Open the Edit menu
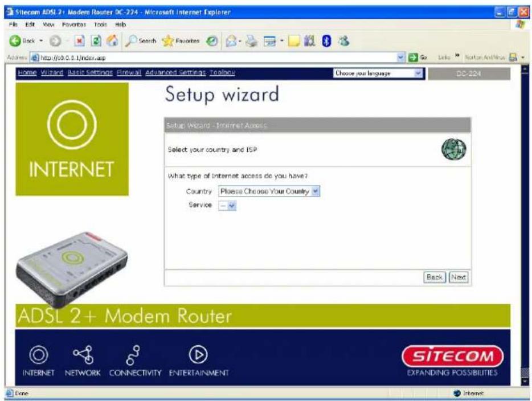532x401 pixels. (30, 24)
